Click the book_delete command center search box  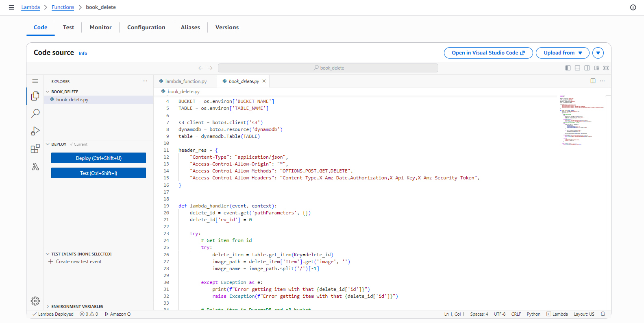tap(328, 68)
